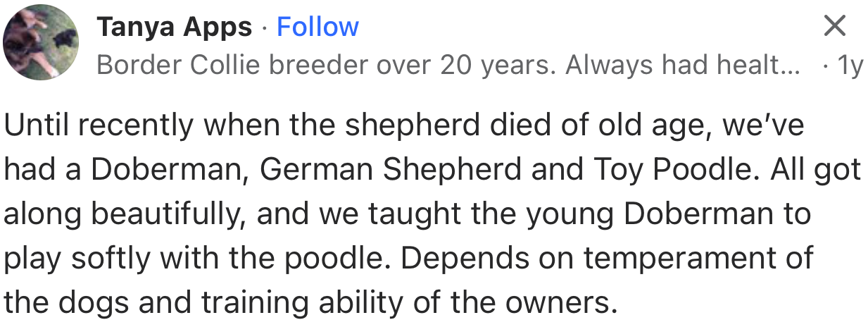The width and height of the screenshot is (868, 327).
Task: Click the Follow link beside the author name
Action: point(317,27)
